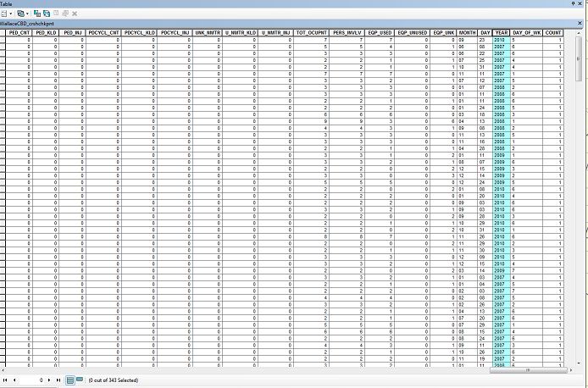This screenshot has width=588, height=388.
Task: Click the DAY cell showing 22
Action: coord(485,53)
